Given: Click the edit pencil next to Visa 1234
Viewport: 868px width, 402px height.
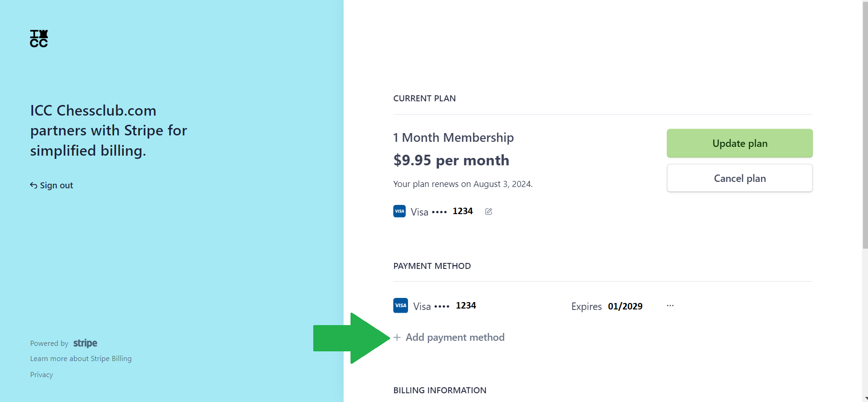Looking at the screenshot, I should pos(489,211).
